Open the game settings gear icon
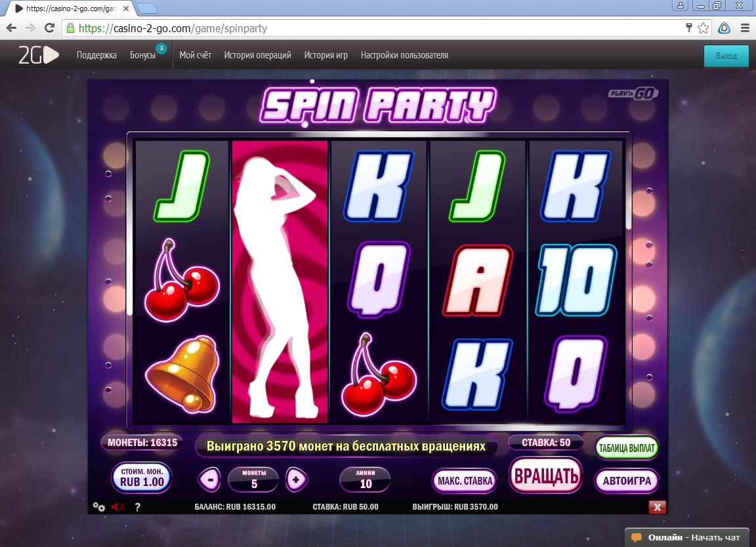The height and width of the screenshot is (547, 756). coord(99,506)
